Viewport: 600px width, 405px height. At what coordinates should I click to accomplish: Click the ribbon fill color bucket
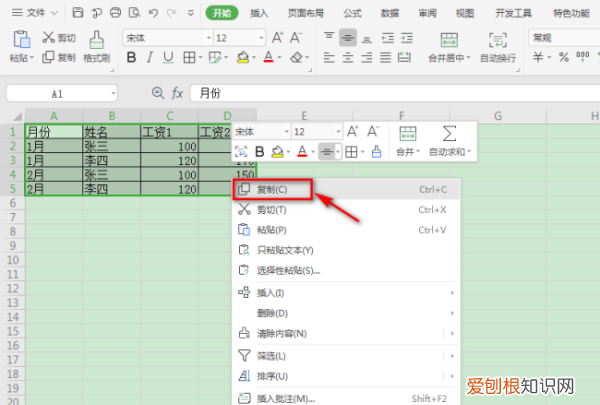coord(243,57)
